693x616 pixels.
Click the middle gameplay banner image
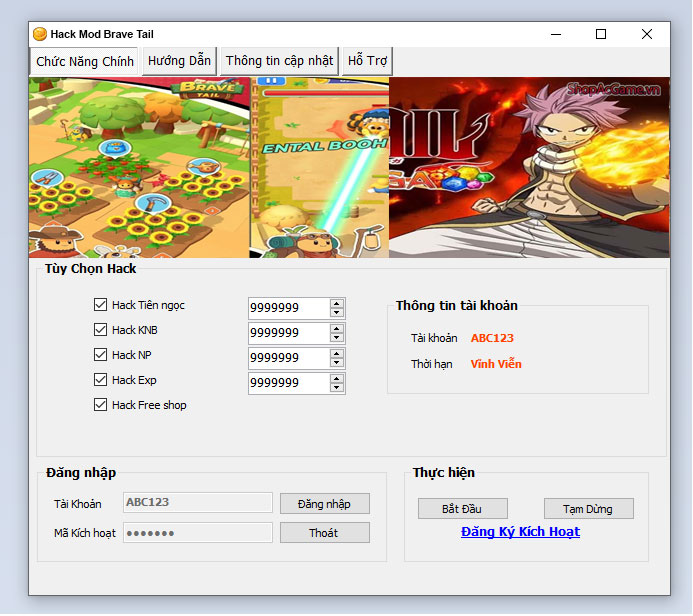point(320,167)
